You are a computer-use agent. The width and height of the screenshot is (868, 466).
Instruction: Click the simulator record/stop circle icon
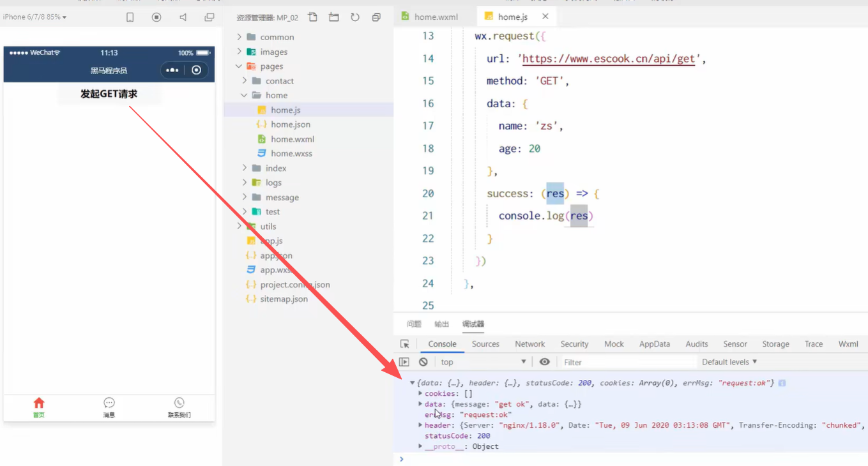[x=156, y=17]
